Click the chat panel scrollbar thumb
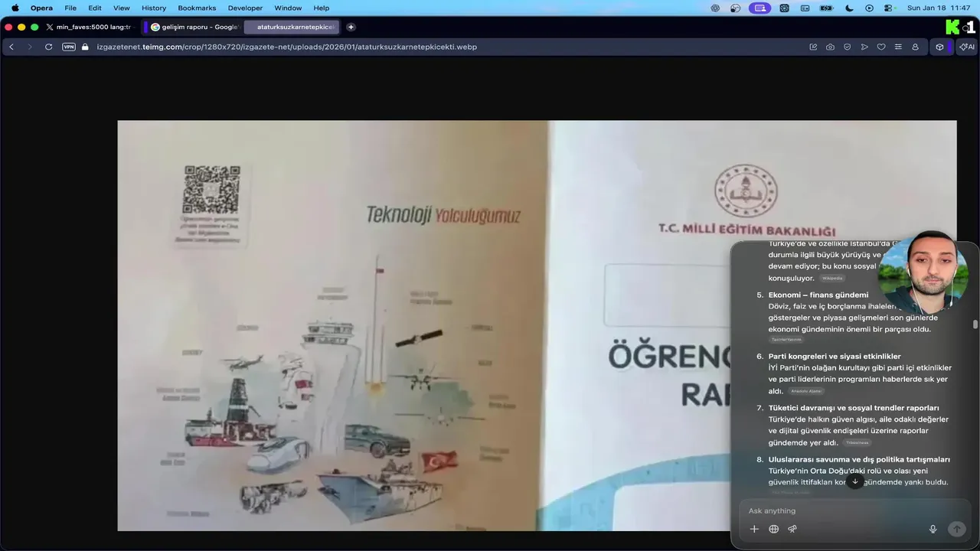The height and width of the screenshot is (551, 980). [975, 324]
